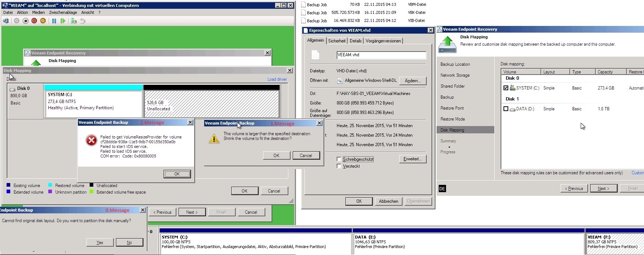Screen dimensions: 644x255
Task: Click the Erweitert... button
Action: coord(413,159)
